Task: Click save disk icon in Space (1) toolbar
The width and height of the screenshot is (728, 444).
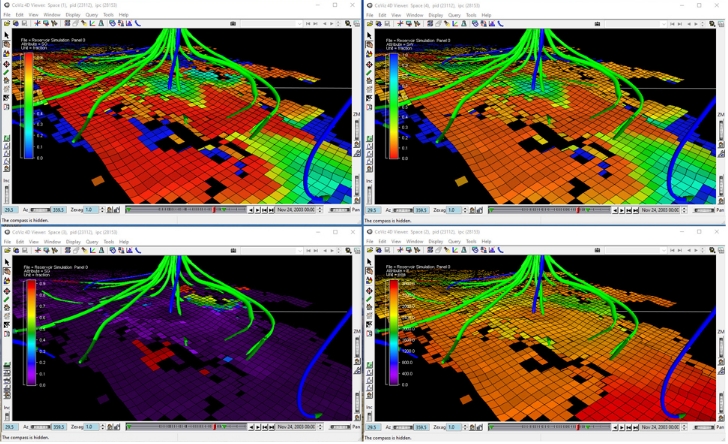Action: point(24,23)
